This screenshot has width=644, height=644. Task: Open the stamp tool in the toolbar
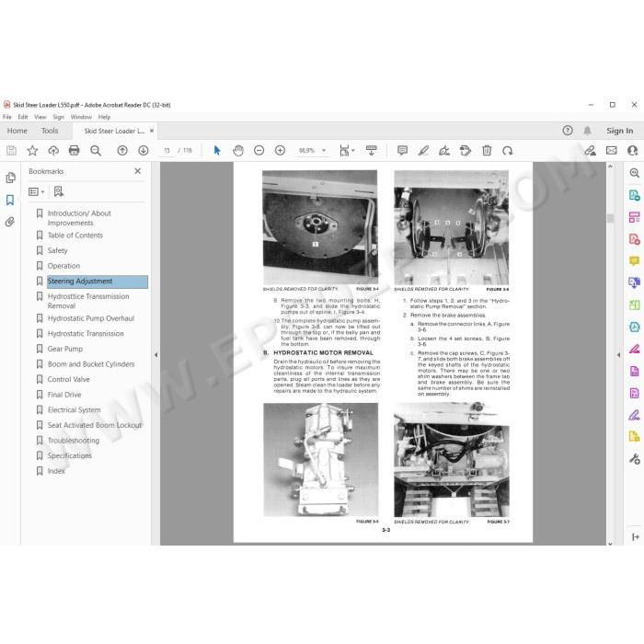click(x=466, y=151)
